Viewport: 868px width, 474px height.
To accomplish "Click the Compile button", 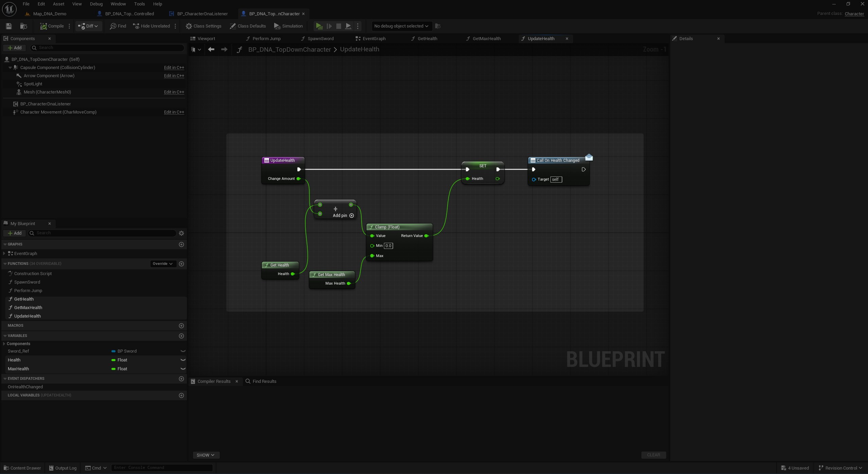I will pyautogui.click(x=52, y=26).
